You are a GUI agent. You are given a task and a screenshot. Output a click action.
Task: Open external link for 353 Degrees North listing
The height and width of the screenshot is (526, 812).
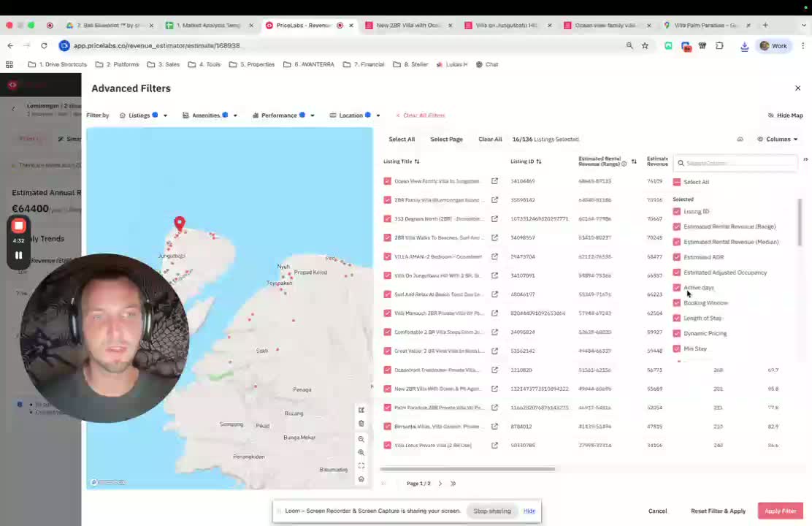(x=494, y=218)
